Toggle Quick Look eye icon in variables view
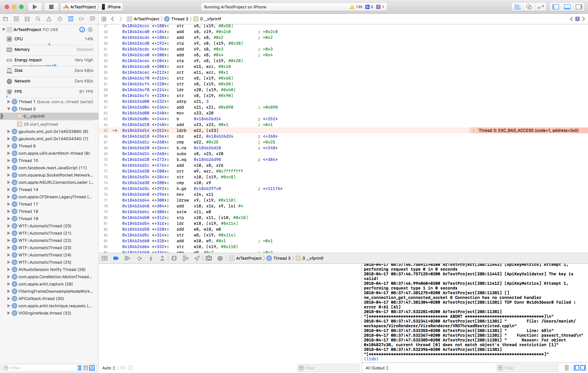 [x=123, y=368]
